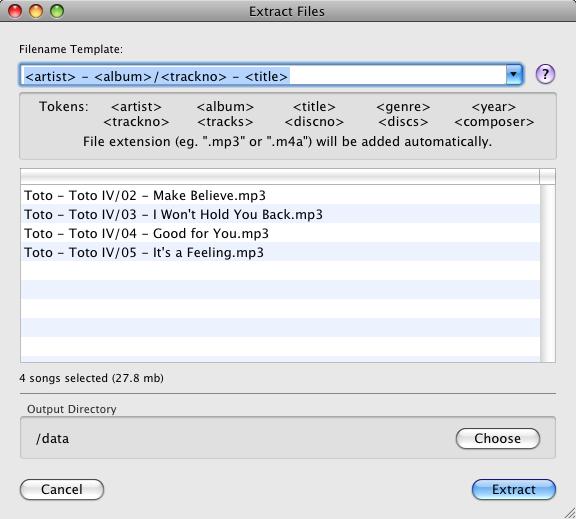Viewport: 576px width, 519px height.
Task: Click the Extract button
Action: point(514,489)
